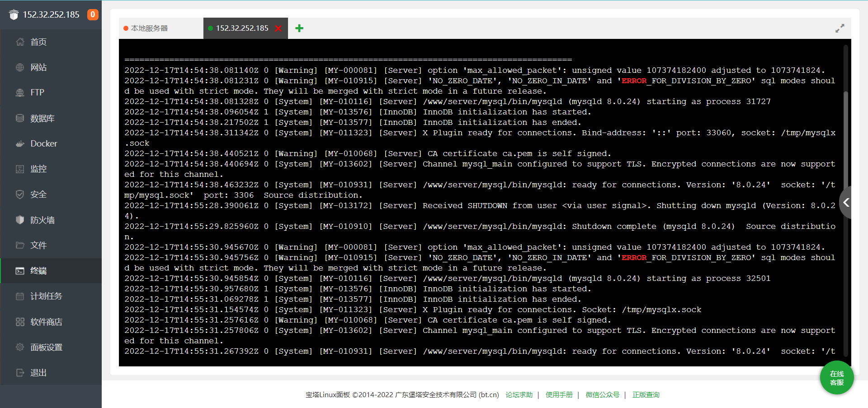Open the 微信公众号 link

coord(603,395)
